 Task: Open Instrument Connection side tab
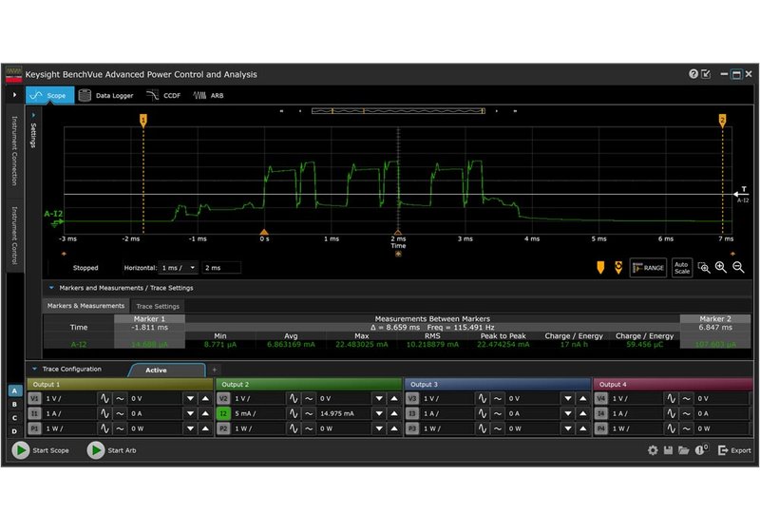coord(14,151)
